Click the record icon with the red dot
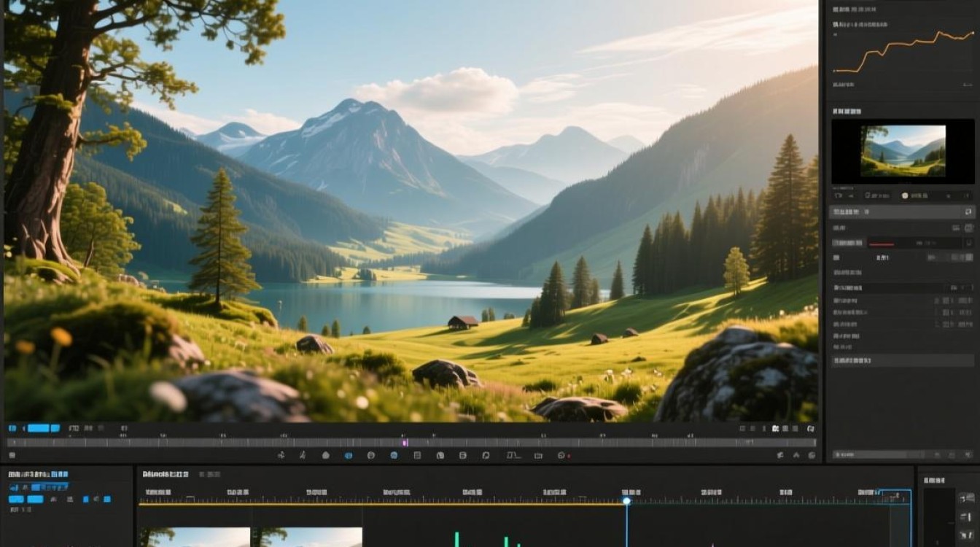 click(563, 455)
